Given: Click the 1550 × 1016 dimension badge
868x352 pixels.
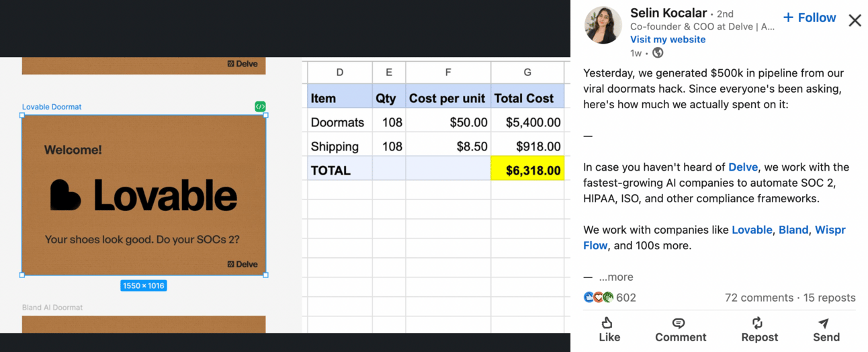Looking at the screenshot, I should pyautogui.click(x=144, y=285).
